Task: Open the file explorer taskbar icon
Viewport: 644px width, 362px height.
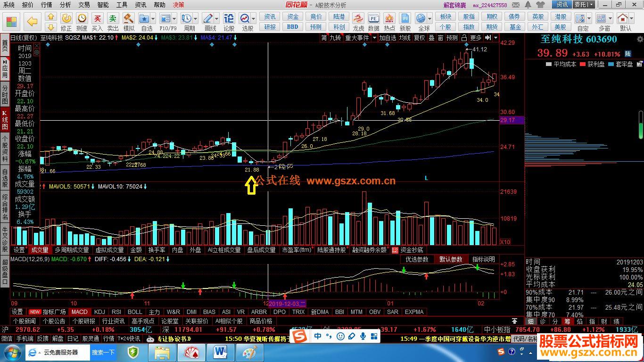Action: [162, 352]
